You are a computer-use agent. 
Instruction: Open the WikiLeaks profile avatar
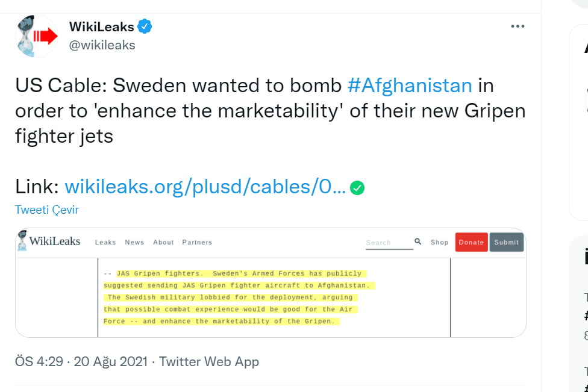(37, 36)
